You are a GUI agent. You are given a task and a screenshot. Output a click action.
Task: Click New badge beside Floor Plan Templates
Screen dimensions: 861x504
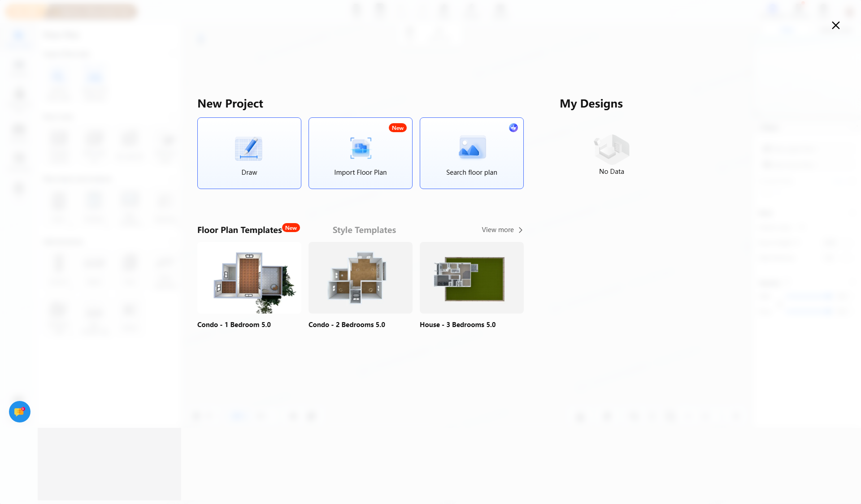pyautogui.click(x=291, y=228)
